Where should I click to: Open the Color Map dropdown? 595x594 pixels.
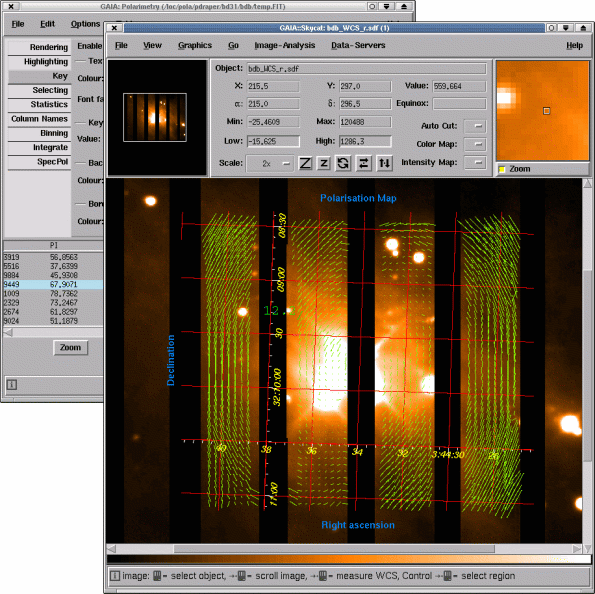coord(475,144)
